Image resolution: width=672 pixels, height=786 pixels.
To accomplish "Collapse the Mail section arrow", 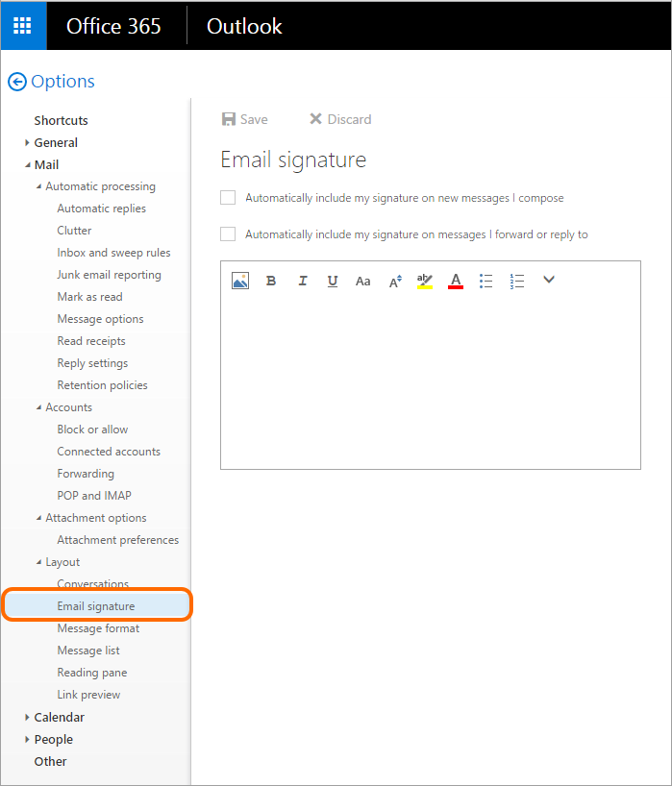I will 28,165.
